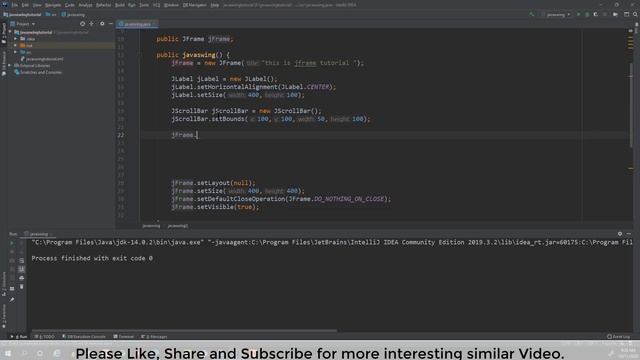Click the Build project hammer icon
640x360 pixels.
(531, 14)
